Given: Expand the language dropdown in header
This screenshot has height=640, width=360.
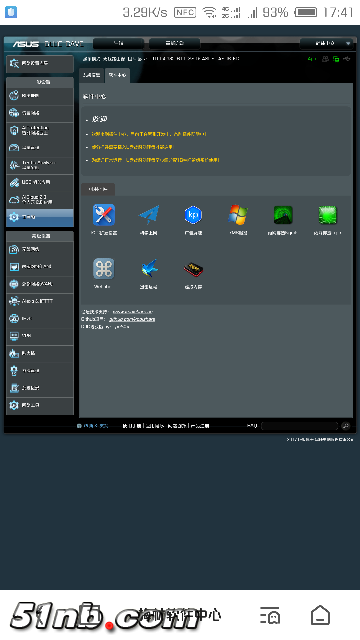Looking at the screenshot, I should coord(326,43).
